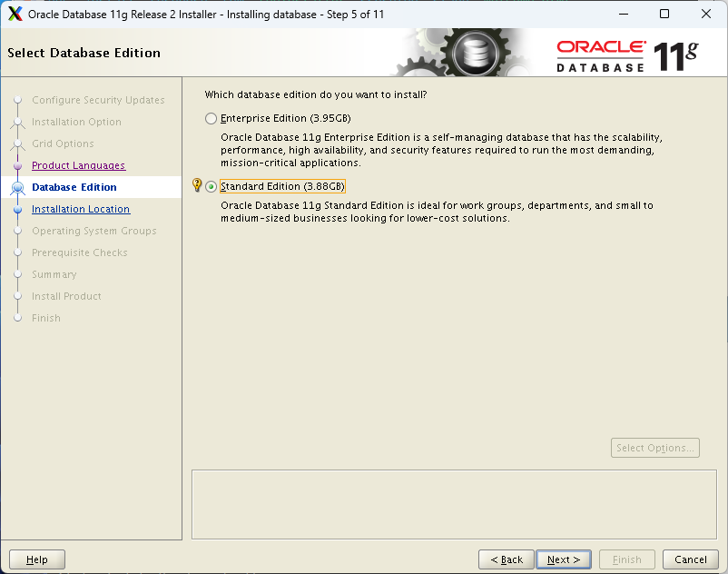Click the Database Edition current step
Image resolution: width=728 pixels, height=574 pixels.
[x=74, y=187]
